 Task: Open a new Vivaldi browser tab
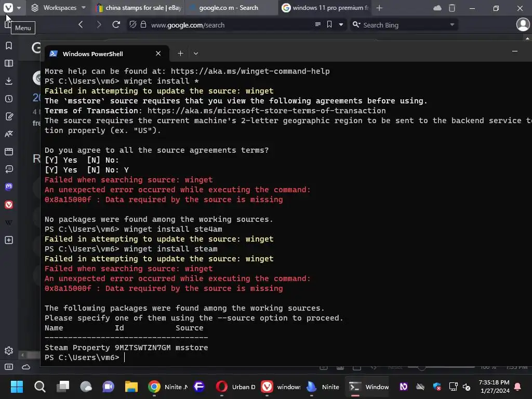(379, 8)
